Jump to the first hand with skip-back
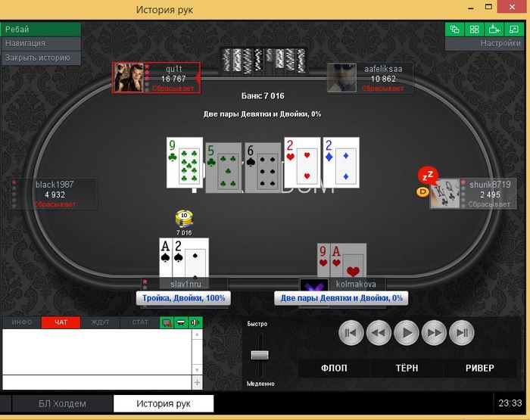The height and width of the screenshot is (420, 530). point(351,333)
